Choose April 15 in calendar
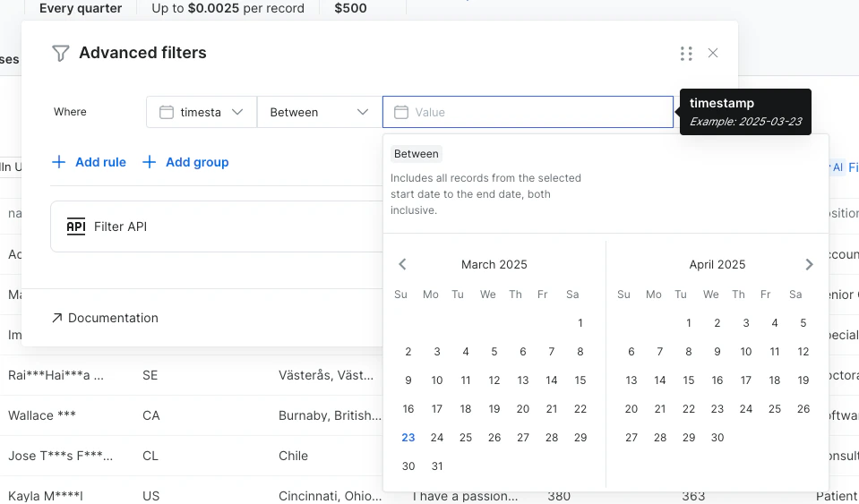The height and width of the screenshot is (504, 859). coord(689,380)
